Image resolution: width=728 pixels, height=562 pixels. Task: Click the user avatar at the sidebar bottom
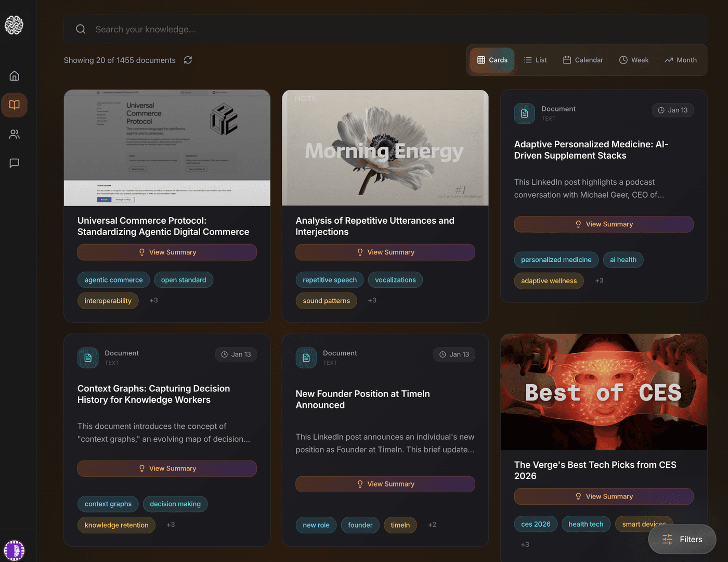[x=14, y=550]
